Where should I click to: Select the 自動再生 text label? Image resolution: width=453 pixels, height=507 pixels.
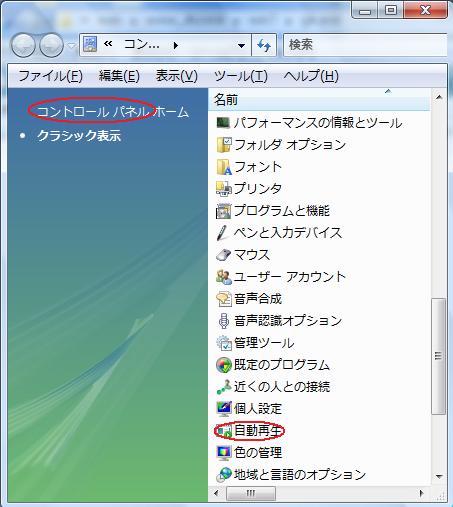258,431
